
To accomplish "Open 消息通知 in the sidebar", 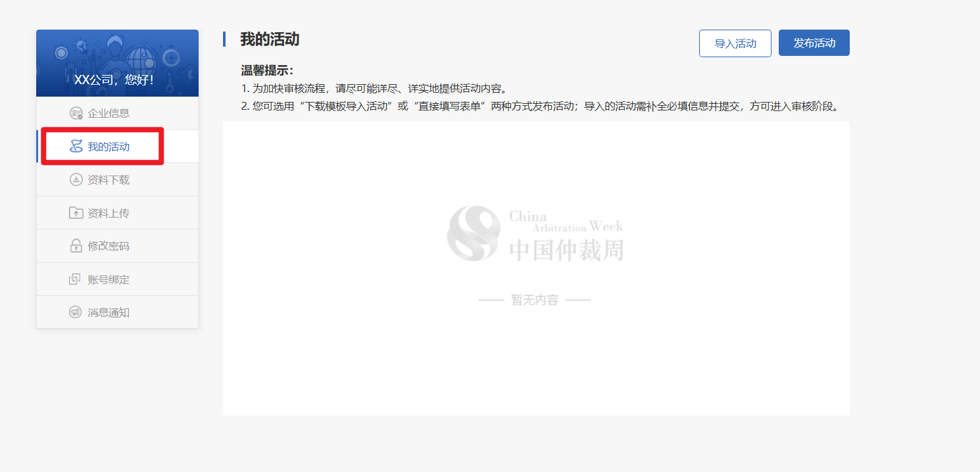I will [x=117, y=312].
